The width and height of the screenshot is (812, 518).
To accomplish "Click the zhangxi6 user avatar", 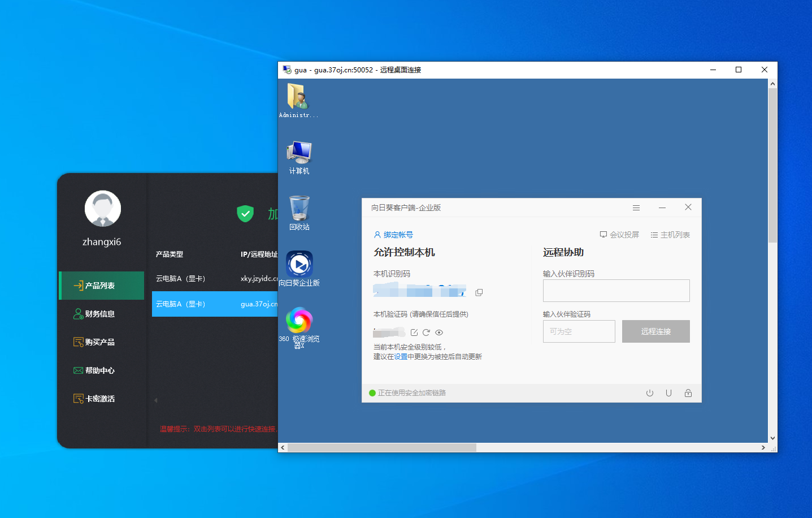I will coord(103,209).
